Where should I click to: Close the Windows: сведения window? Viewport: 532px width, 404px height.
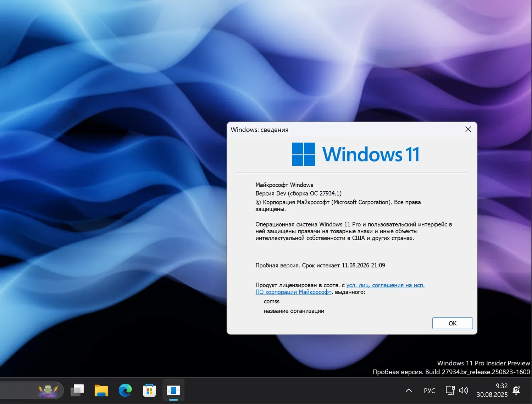click(468, 129)
